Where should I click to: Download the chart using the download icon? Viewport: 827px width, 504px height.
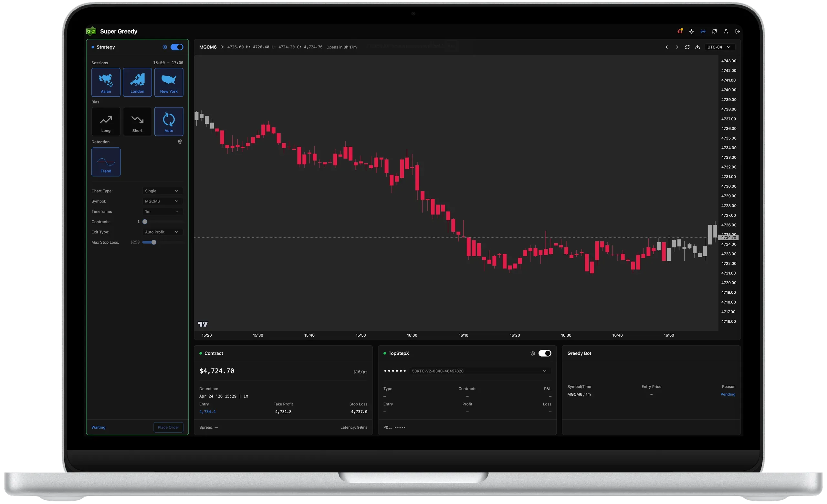[697, 47]
